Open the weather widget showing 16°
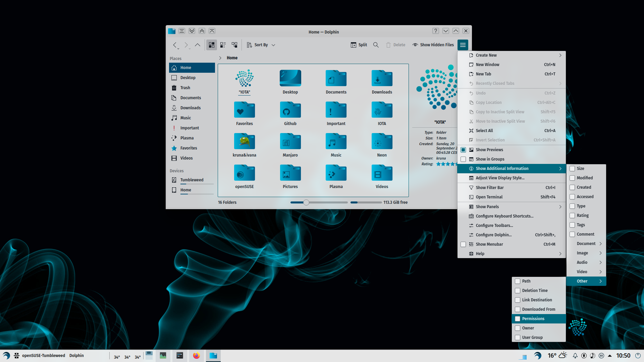This screenshot has height=362, width=644. [557, 356]
